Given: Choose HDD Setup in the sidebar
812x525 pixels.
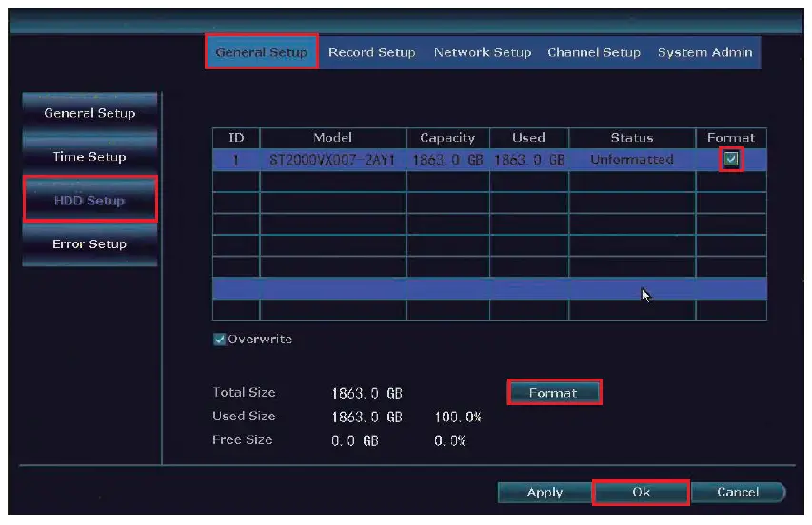Looking at the screenshot, I should coord(89,201).
